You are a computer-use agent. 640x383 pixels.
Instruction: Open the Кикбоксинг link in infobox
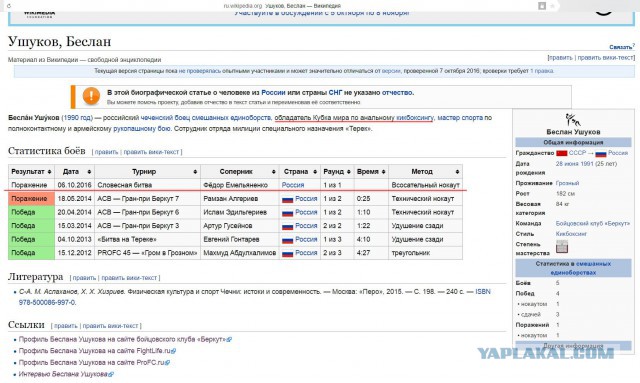point(571,234)
